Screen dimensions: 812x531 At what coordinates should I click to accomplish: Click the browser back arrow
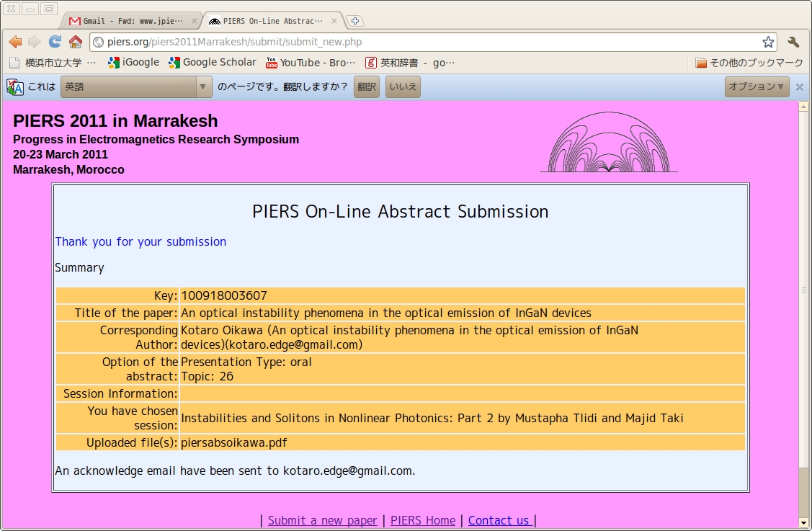[x=15, y=42]
